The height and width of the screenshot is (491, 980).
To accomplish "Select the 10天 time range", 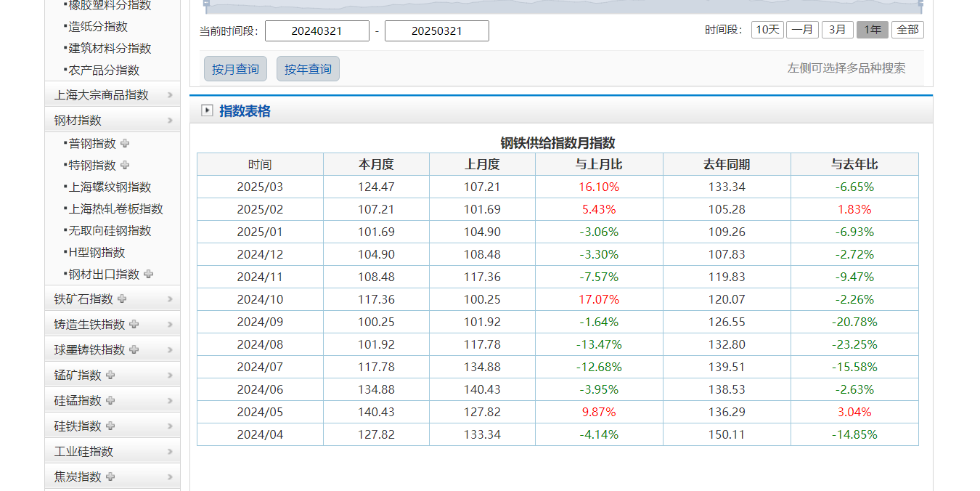I will pos(767,30).
